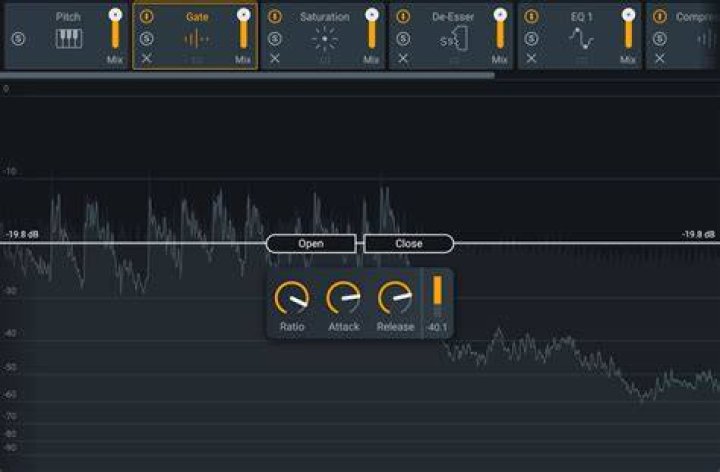Click the Ratio knob

click(292, 298)
